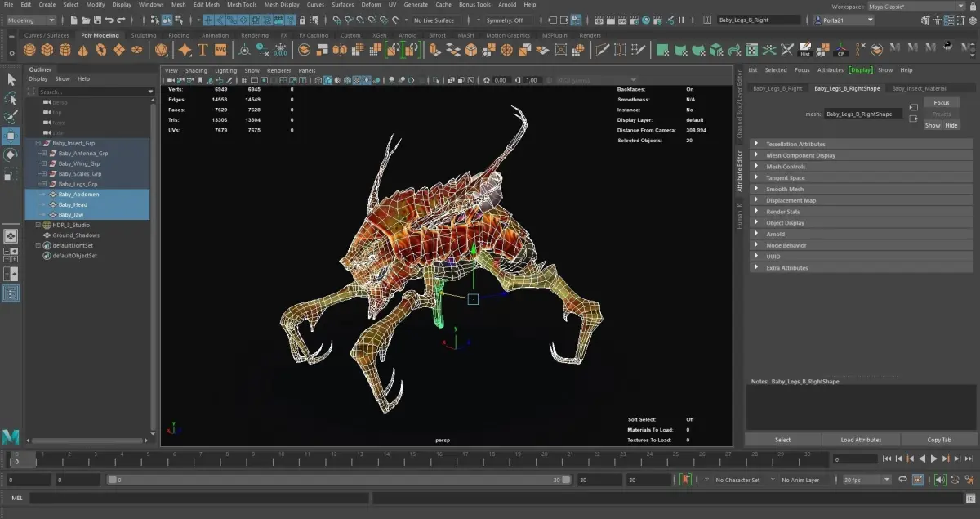Image resolution: width=980 pixels, height=519 pixels.
Task: Collapse the Baby_Insect_Grp node in Outliner
Action: 38,143
